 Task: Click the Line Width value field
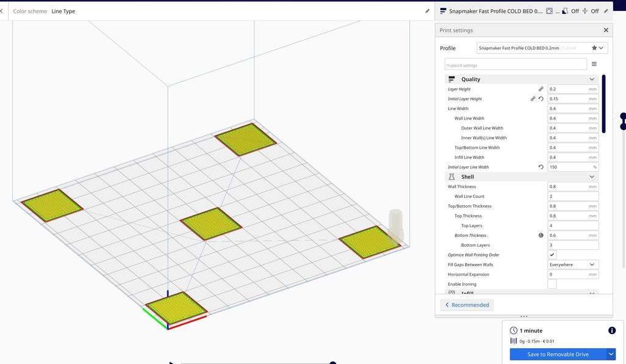pyautogui.click(x=573, y=109)
